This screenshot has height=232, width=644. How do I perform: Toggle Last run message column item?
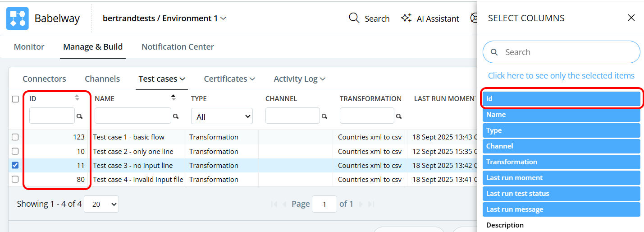[x=562, y=209]
